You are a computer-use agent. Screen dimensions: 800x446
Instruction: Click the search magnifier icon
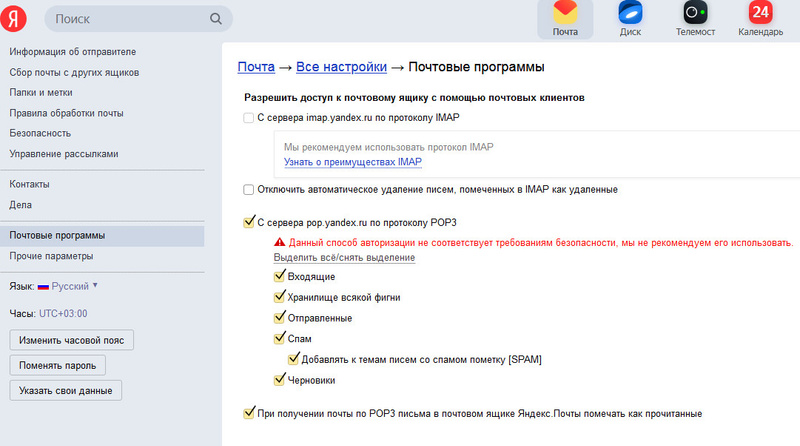pyautogui.click(x=216, y=19)
